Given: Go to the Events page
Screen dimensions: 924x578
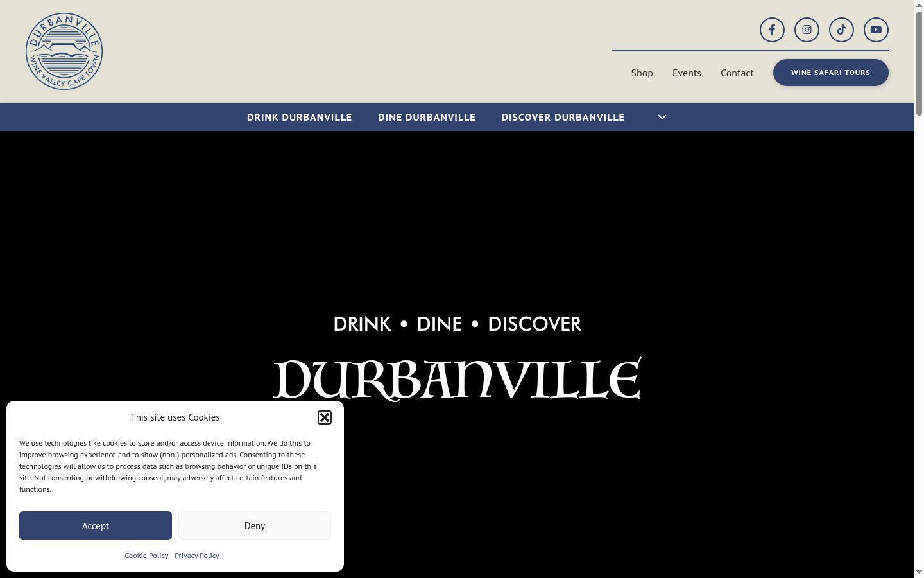Looking at the screenshot, I should [x=687, y=73].
